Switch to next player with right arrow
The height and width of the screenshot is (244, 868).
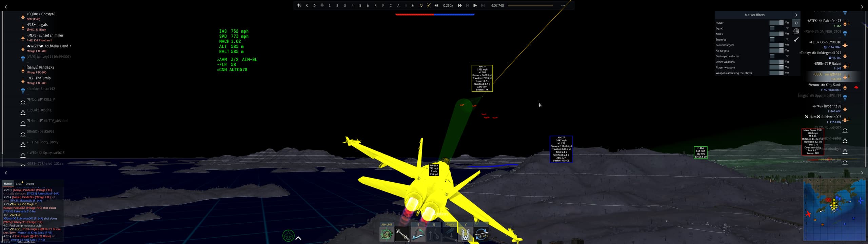(x=314, y=5)
